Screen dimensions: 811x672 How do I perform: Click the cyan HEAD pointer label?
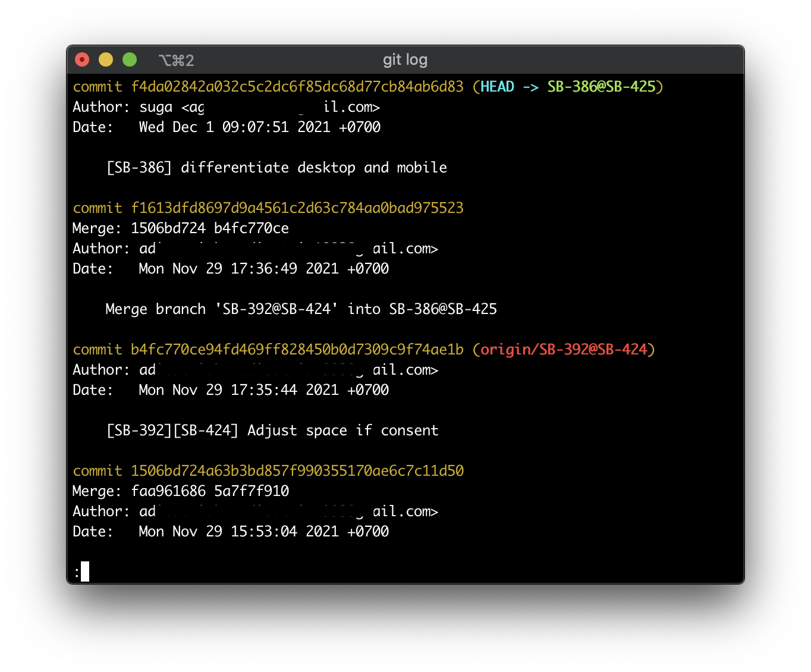497,87
